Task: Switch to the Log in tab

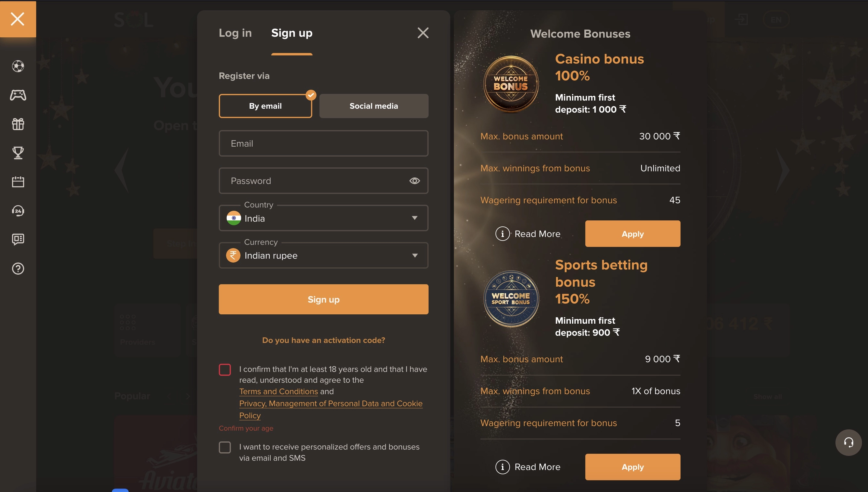Action: pos(235,33)
